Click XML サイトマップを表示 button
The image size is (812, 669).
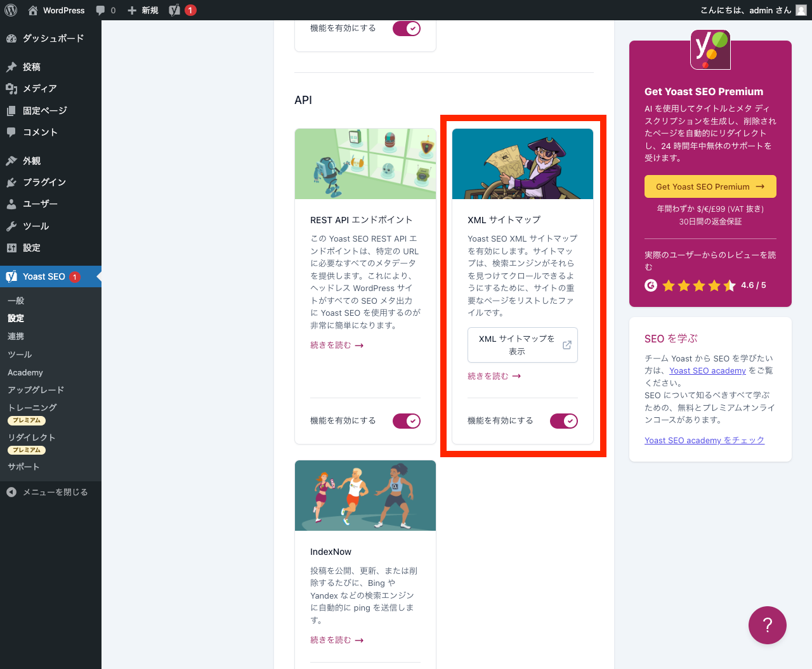pyautogui.click(x=523, y=345)
